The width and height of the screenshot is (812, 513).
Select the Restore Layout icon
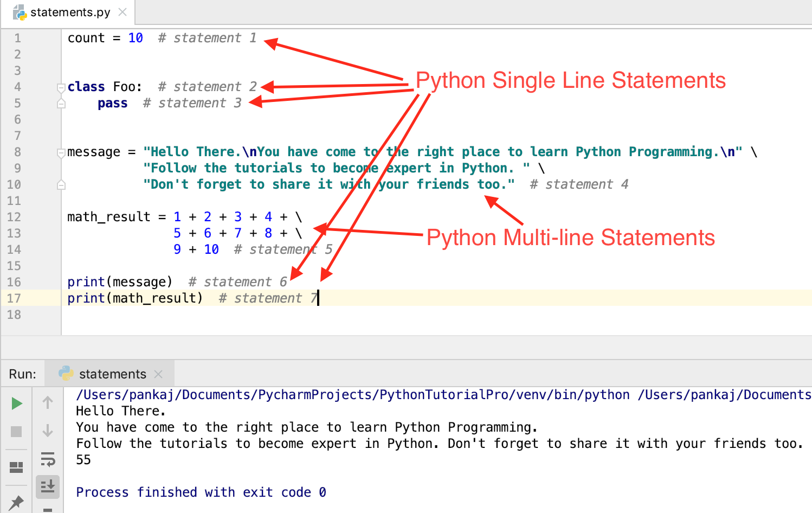17,467
